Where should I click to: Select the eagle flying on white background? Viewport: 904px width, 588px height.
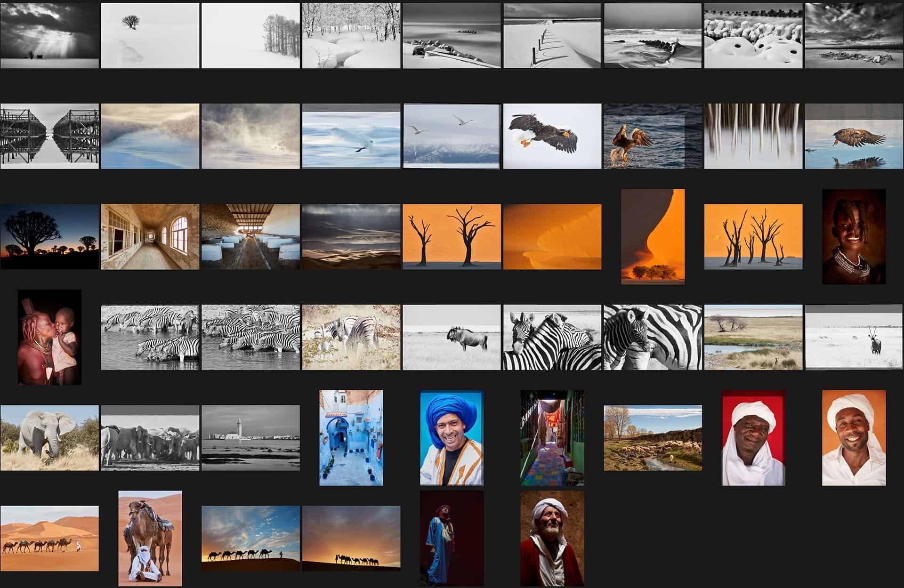pyautogui.click(x=552, y=137)
